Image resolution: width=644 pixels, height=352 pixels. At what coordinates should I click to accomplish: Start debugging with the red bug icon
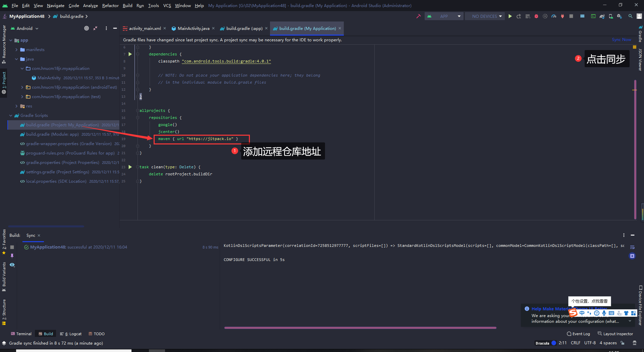[x=536, y=16]
